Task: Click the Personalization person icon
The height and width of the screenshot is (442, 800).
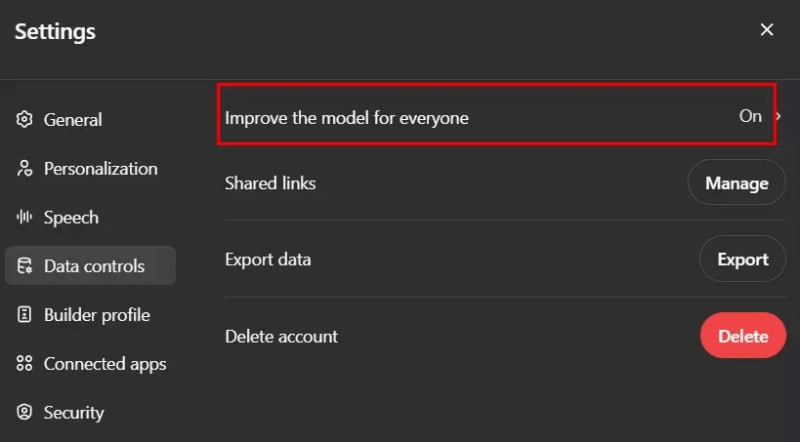Action: pos(25,169)
